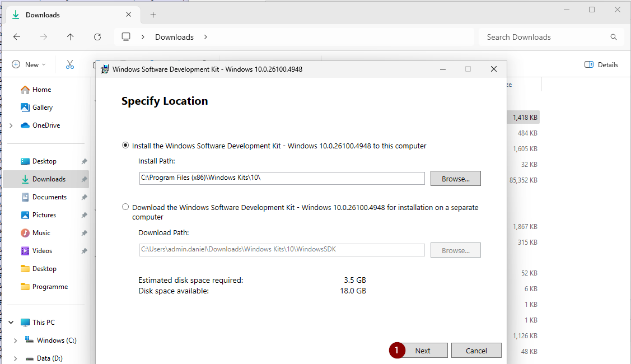Refresh the Downloads folder view
This screenshot has width=631, height=364.
(97, 37)
